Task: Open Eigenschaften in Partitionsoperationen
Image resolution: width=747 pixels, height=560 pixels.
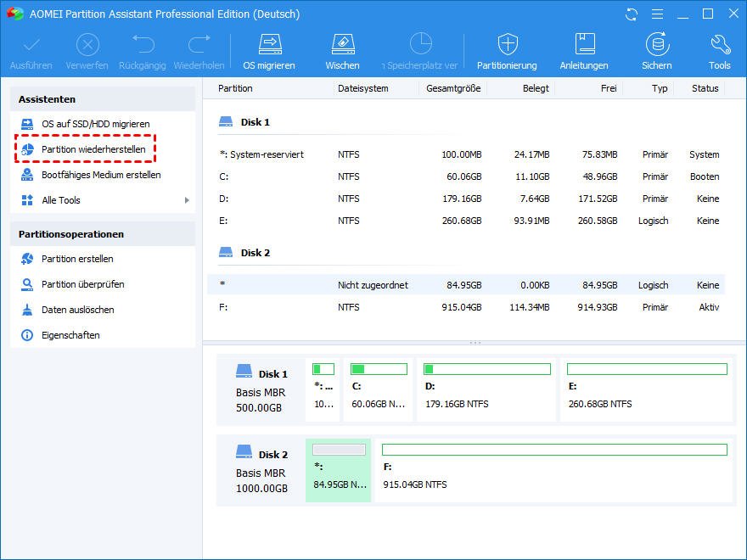Action: 70,335
